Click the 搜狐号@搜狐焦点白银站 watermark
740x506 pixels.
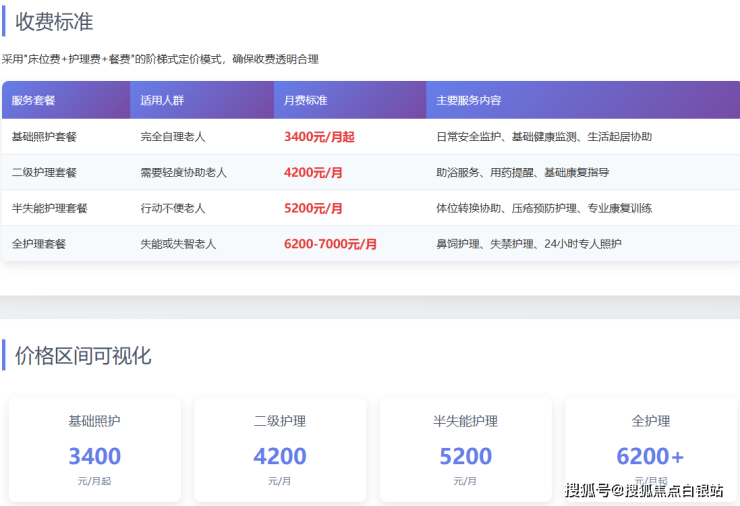pyautogui.click(x=644, y=490)
